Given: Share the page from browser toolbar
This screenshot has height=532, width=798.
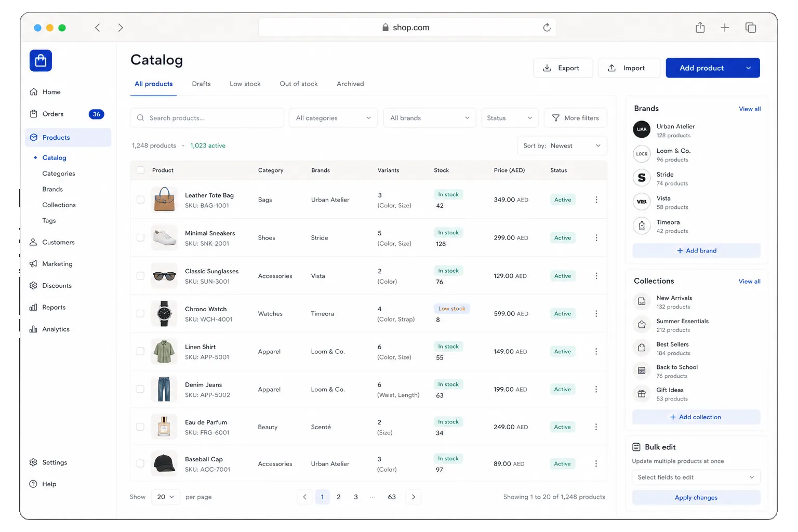Looking at the screenshot, I should 700,28.
